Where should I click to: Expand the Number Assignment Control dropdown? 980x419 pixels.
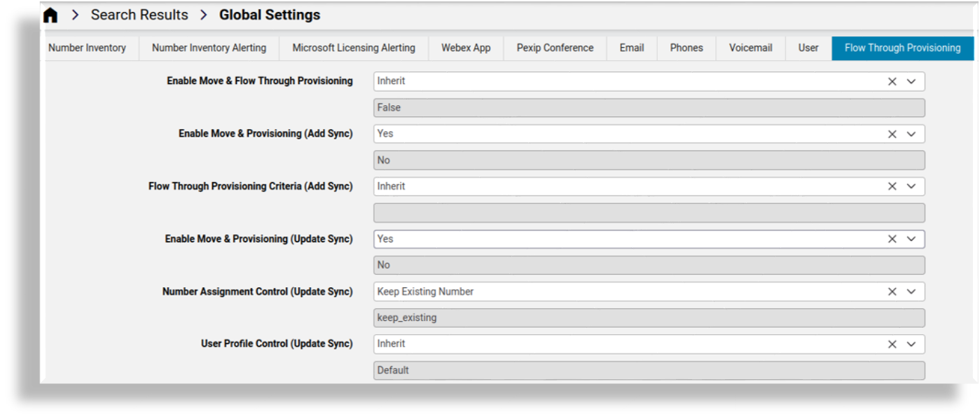point(911,291)
